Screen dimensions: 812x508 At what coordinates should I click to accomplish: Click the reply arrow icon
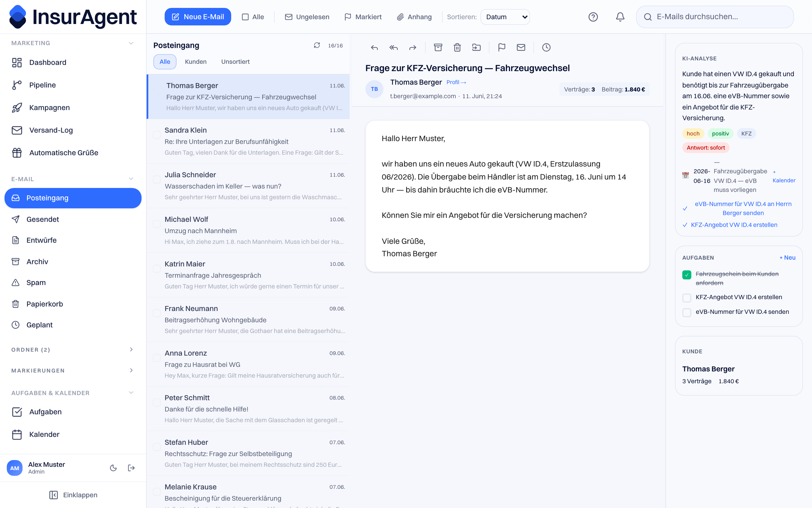point(374,47)
